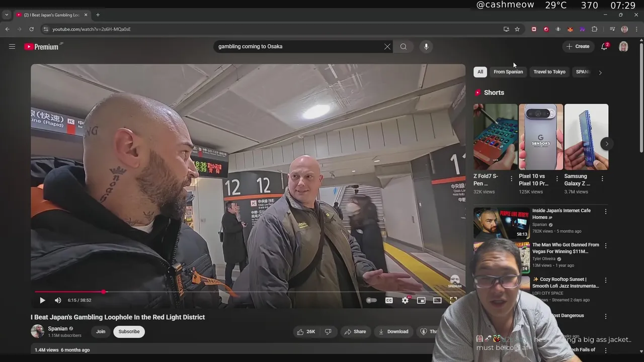Image resolution: width=644 pixels, height=362 pixels.
Task: Select the From Spanian chip
Action: click(508, 72)
